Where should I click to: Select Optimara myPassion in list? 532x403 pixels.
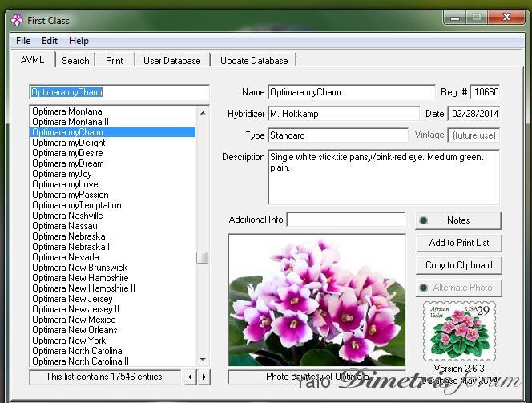(113, 195)
